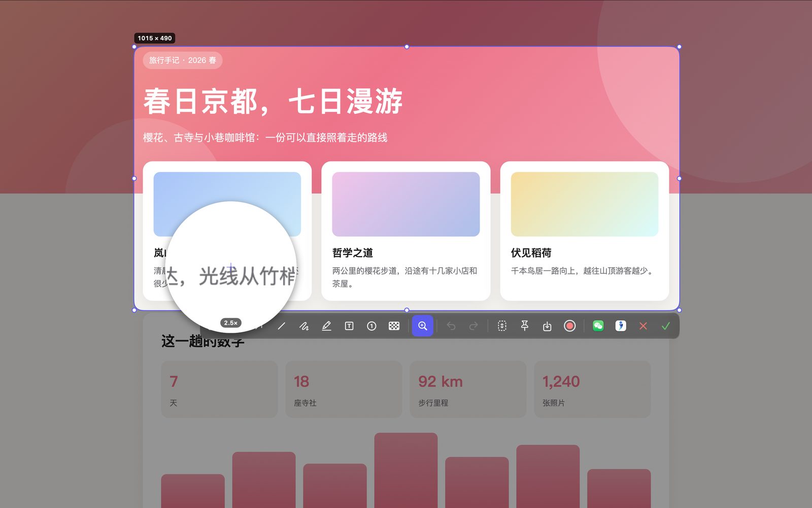The image size is (812, 508).
Task: Share screenshot to WeChat
Action: pos(598,326)
